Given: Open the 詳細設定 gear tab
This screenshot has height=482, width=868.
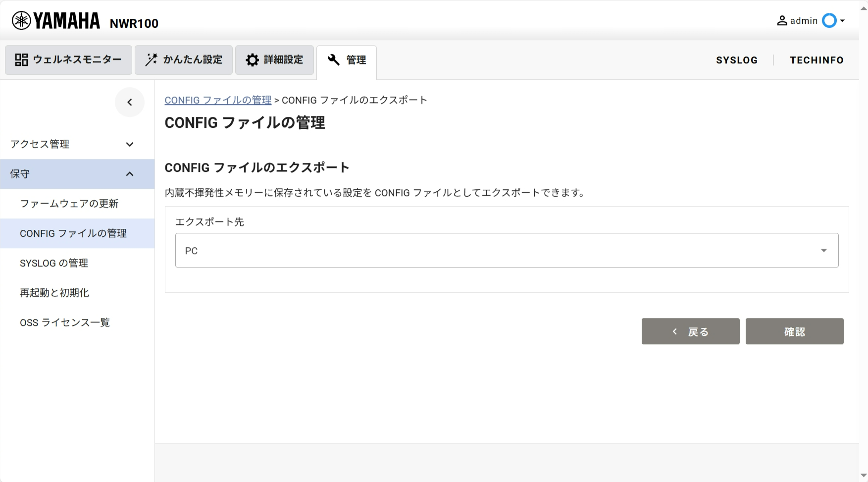Looking at the screenshot, I should [x=274, y=60].
